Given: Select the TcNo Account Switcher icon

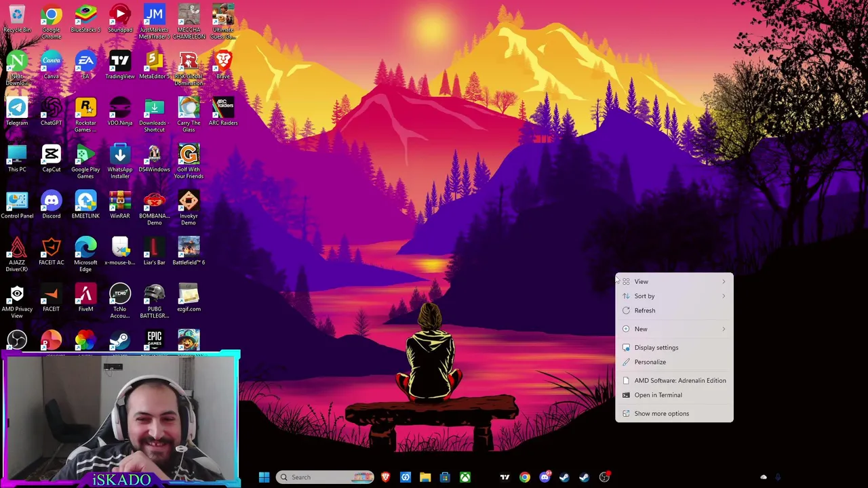Looking at the screenshot, I should point(120,302).
